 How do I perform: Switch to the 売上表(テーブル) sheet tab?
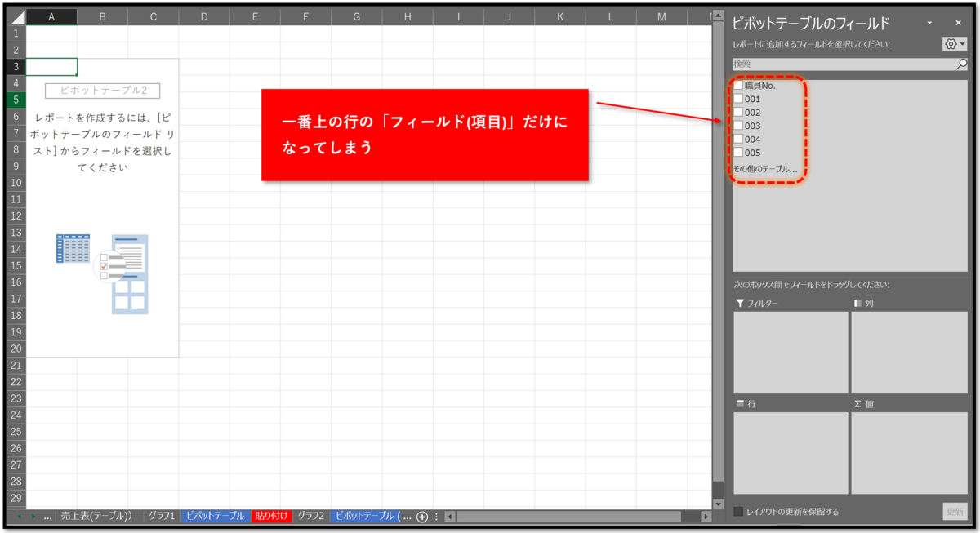point(95,517)
